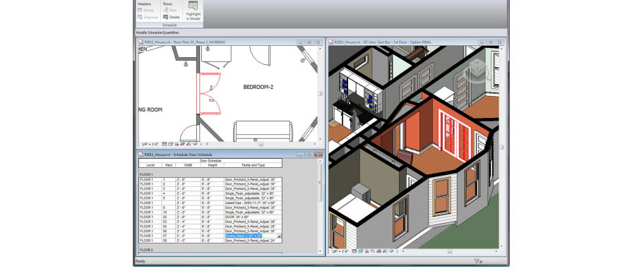This screenshot has height=278, width=644.
Task: Toggle reveal hidden elements lightbulb in 3D view
Action: point(397,251)
